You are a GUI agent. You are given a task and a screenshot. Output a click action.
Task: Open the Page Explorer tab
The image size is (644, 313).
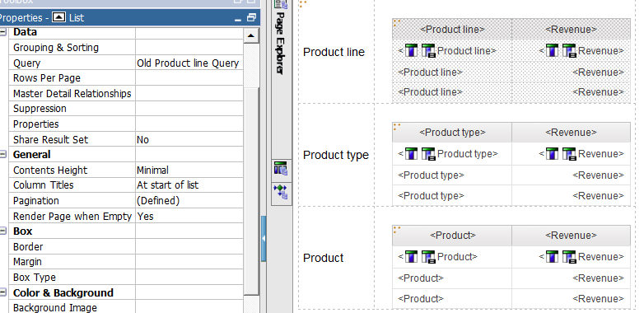280,43
